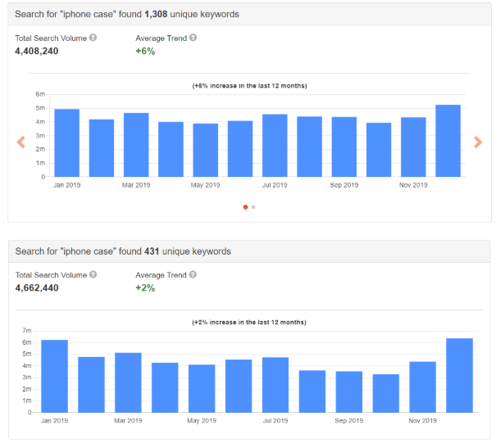Click the Jul 2019 bar in top chart
Viewport: 496px width, 448px height.
click(x=275, y=145)
